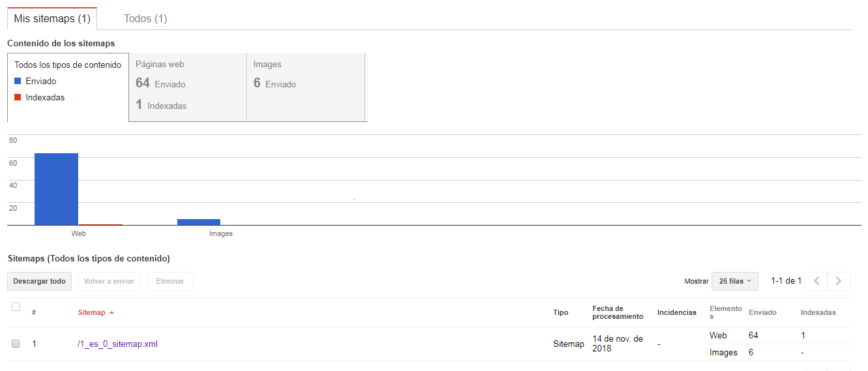Click the blue Web bar in the chart
This screenshot has width=868, height=371.
click(56, 189)
